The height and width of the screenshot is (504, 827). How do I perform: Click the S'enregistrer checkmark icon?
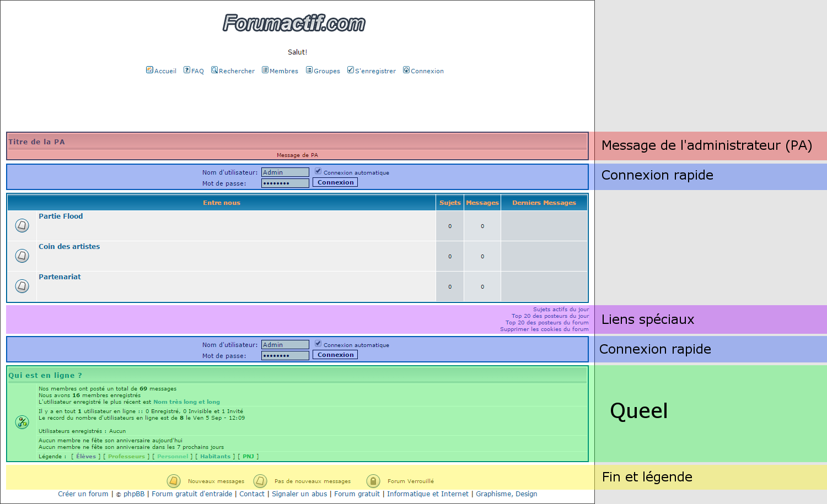(351, 70)
